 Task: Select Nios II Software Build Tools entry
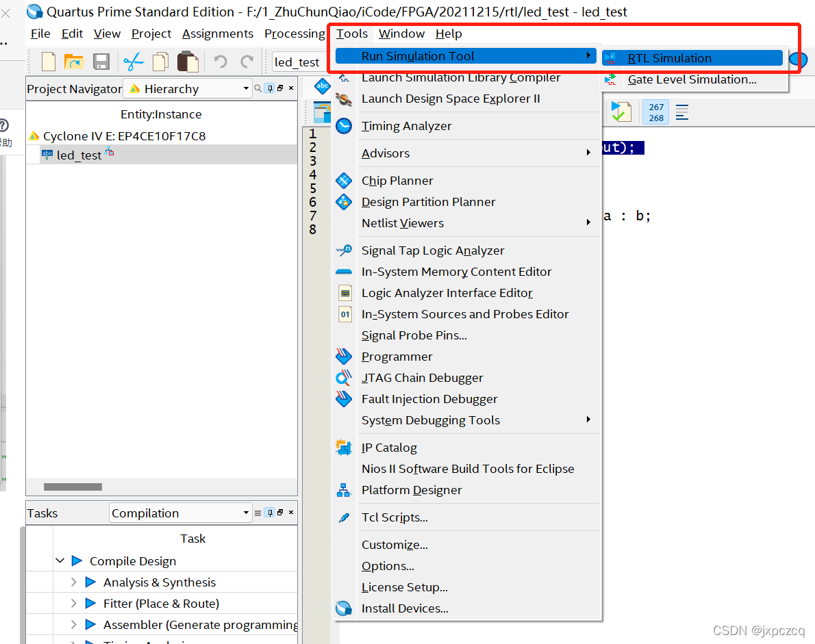pos(468,469)
